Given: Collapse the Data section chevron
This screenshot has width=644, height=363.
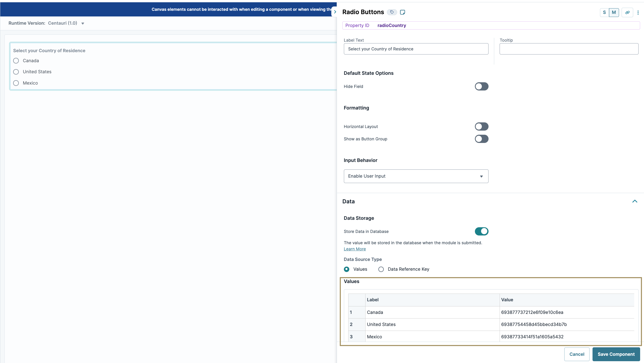Looking at the screenshot, I should click(634, 202).
